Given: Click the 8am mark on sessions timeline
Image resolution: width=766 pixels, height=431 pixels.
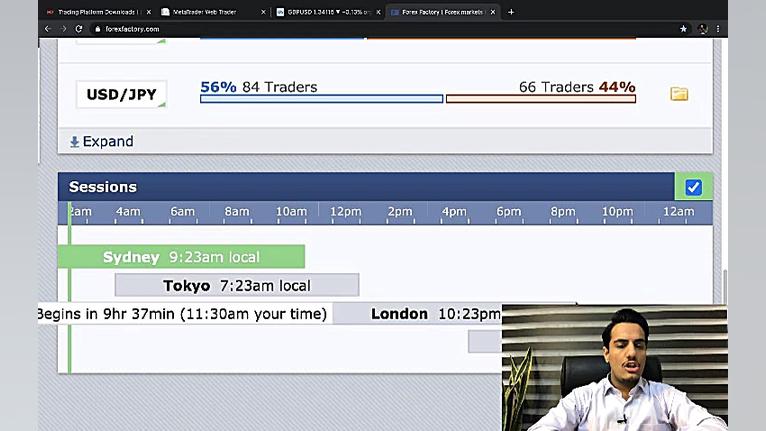Looking at the screenshot, I should [237, 212].
